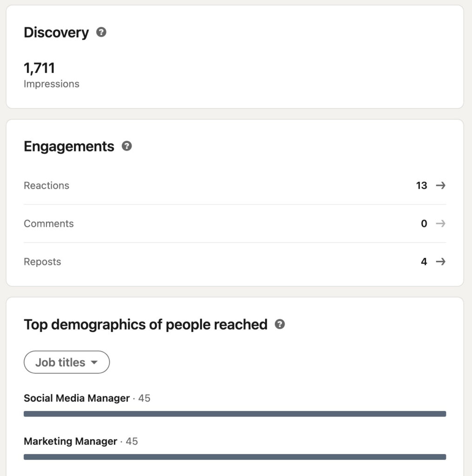Image resolution: width=472 pixels, height=476 pixels.
Task: Click the Engagements section title
Action: 69,146
